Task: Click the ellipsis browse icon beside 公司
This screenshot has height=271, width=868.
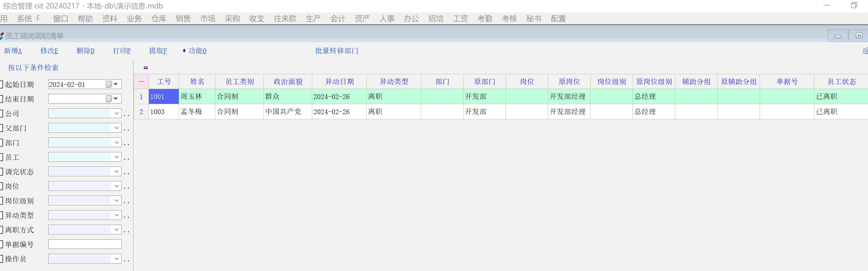Action: click(126, 114)
